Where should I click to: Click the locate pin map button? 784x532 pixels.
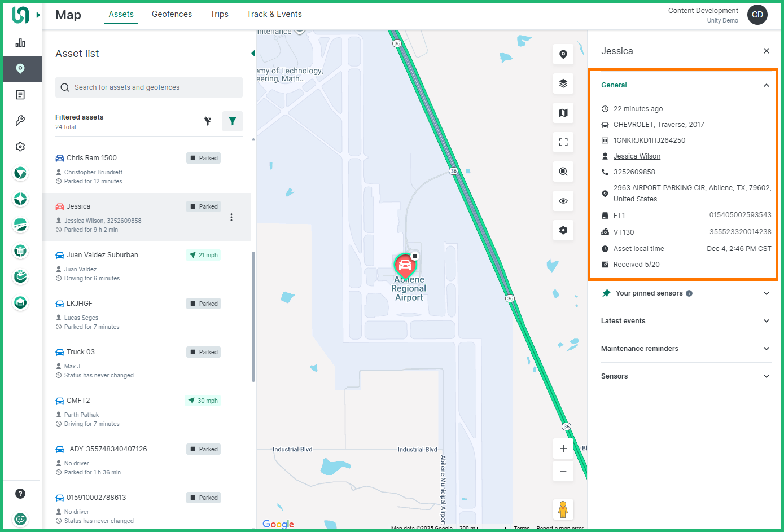tap(563, 54)
